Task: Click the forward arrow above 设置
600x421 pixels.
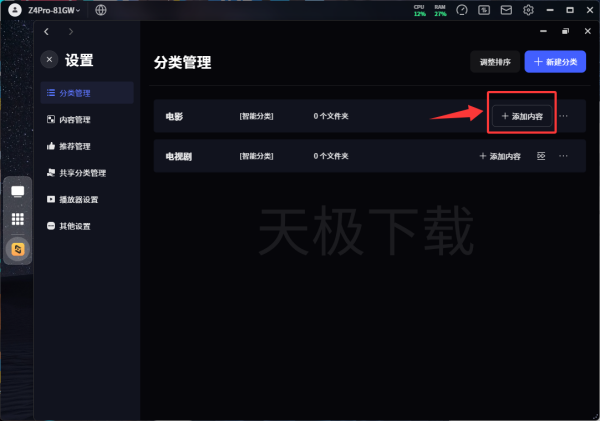Action: click(70, 32)
